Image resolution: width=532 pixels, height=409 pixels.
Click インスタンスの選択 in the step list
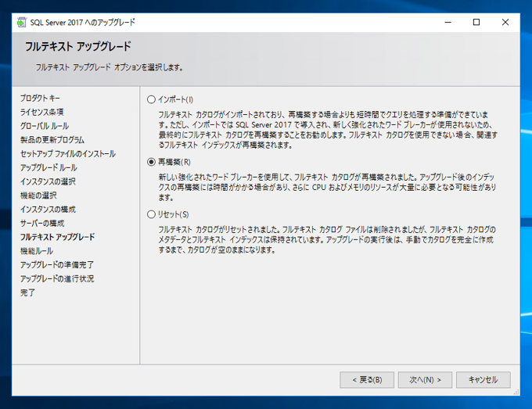(48, 181)
